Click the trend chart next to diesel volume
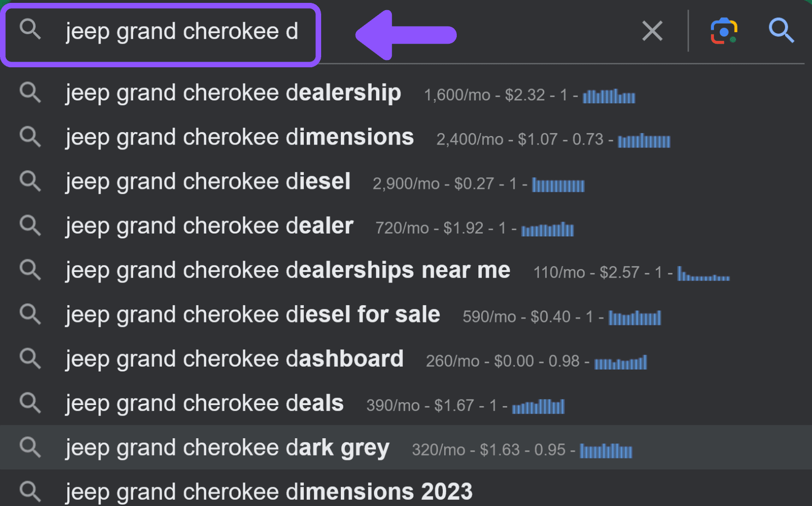The width and height of the screenshot is (812, 506). coord(558,185)
